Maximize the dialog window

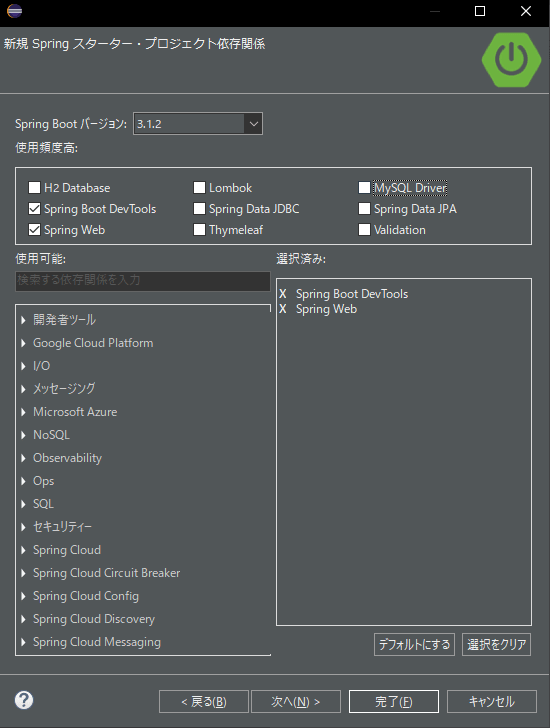480,11
